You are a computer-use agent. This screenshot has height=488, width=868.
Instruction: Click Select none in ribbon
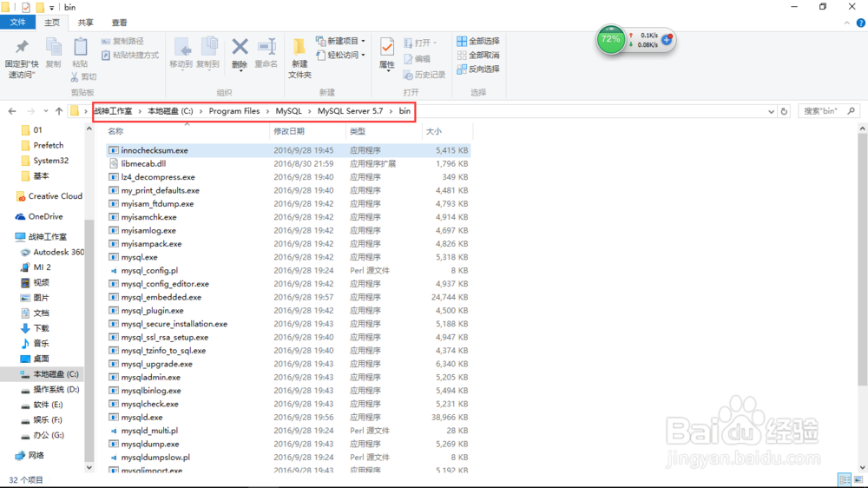[x=478, y=55]
